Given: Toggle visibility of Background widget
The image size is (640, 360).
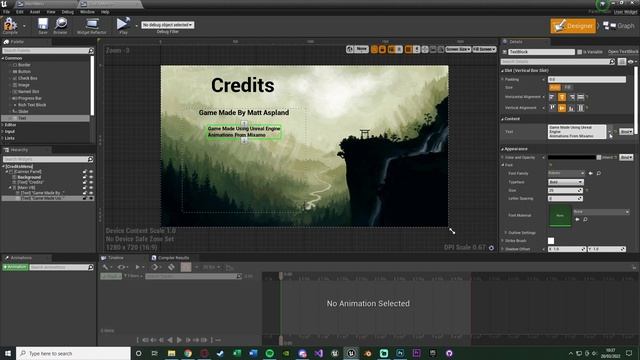Looking at the screenshot, I should click(x=91, y=177).
